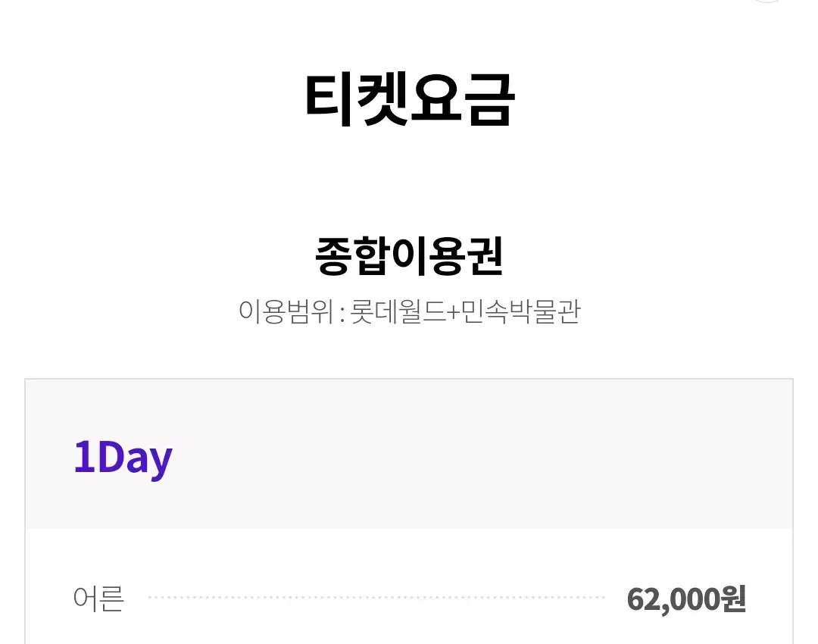Image resolution: width=818 pixels, height=644 pixels.
Task: Select the 종합이용권 heading
Action: [409, 256]
